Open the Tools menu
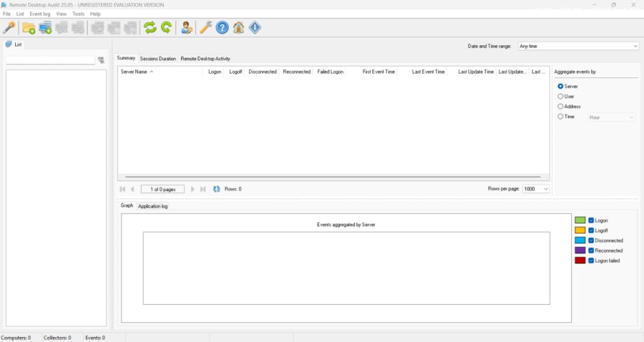 pos(78,14)
